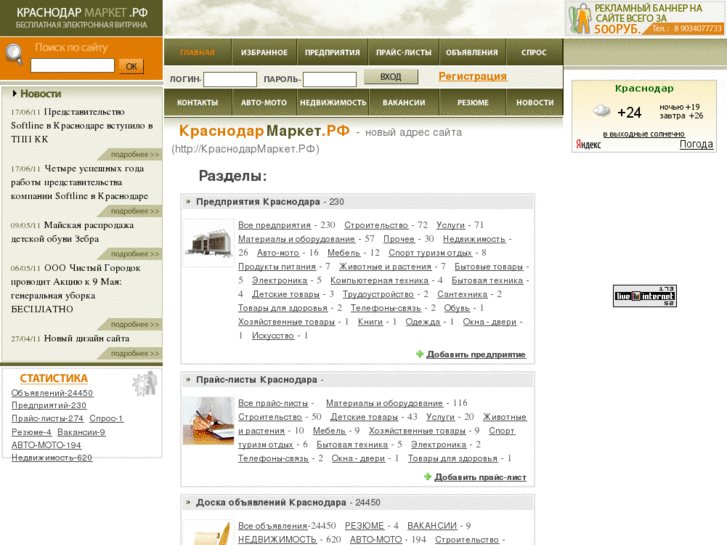Screen dimensions: 727x545
Task: Open the Компьютерная техника link
Action: pos(379,280)
